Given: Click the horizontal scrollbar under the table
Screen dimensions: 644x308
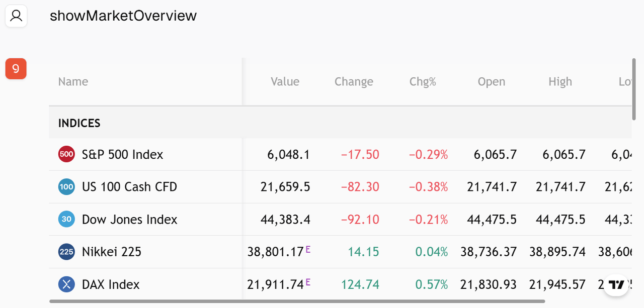Looking at the screenshot, I should tap(297, 301).
